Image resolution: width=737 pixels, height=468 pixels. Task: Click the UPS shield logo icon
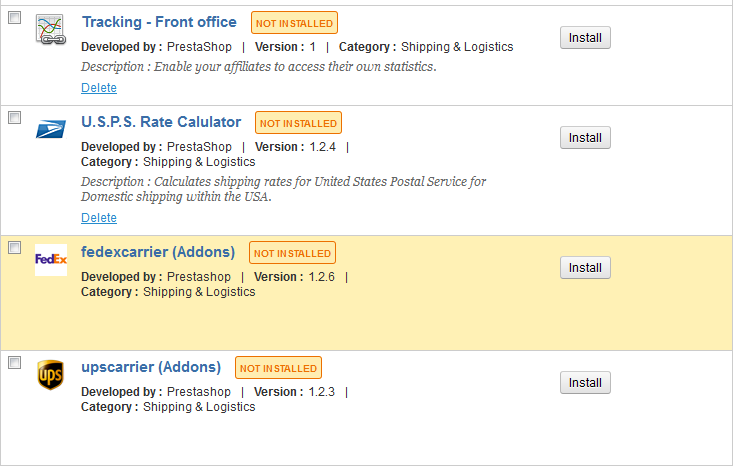[50, 374]
